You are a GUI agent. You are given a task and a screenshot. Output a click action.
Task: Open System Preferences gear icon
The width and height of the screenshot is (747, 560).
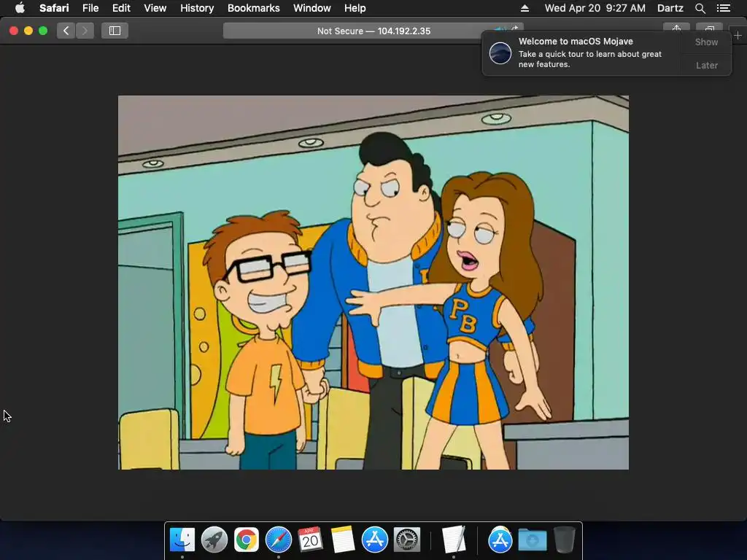pos(406,540)
